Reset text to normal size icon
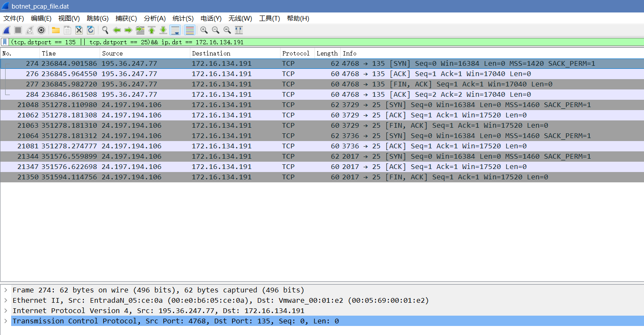This screenshot has width=644, height=335. (x=227, y=30)
